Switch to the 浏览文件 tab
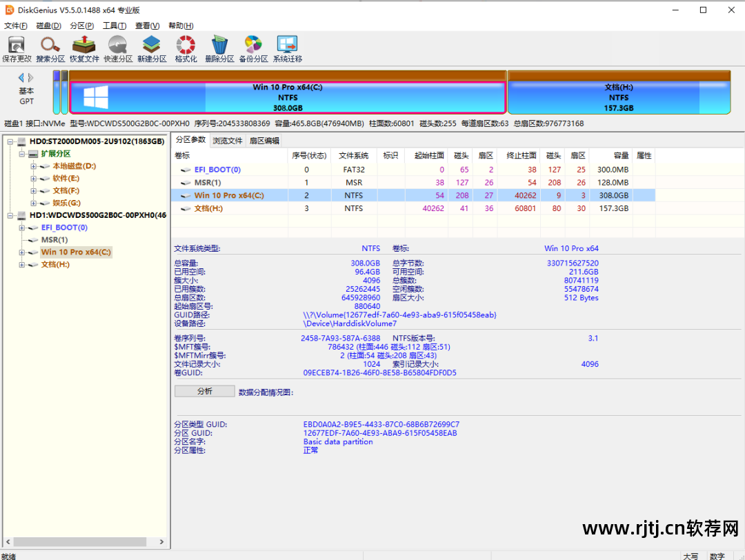 point(228,139)
